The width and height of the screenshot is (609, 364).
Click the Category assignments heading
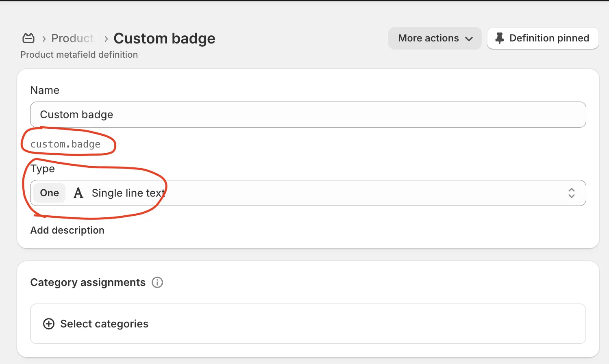[x=88, y=282]
